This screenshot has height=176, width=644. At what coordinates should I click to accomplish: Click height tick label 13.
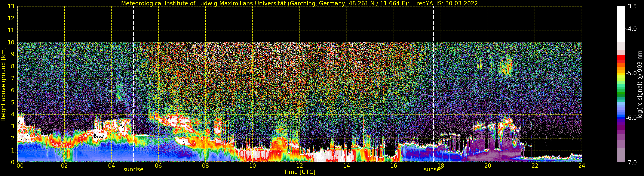[12, 6]
